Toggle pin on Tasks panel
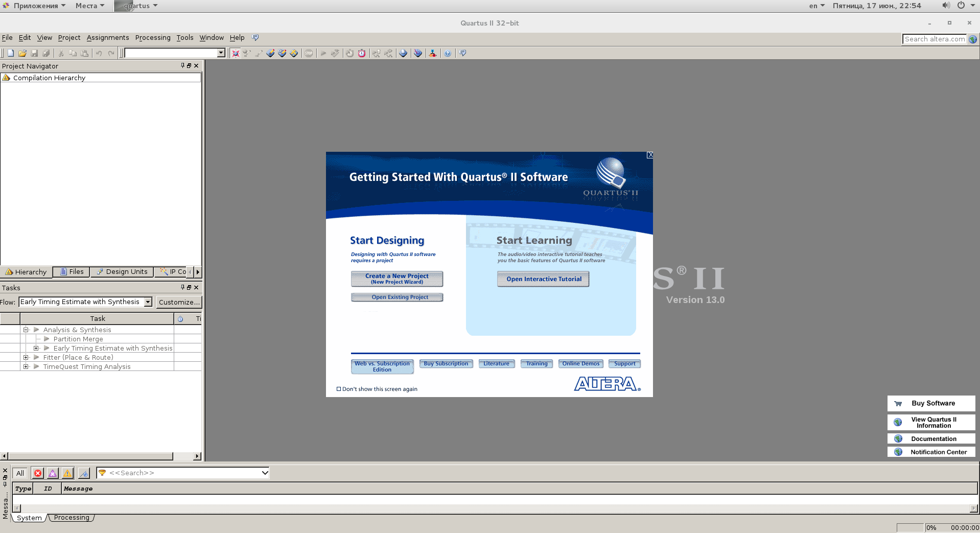980x533 pixels. 182,287
